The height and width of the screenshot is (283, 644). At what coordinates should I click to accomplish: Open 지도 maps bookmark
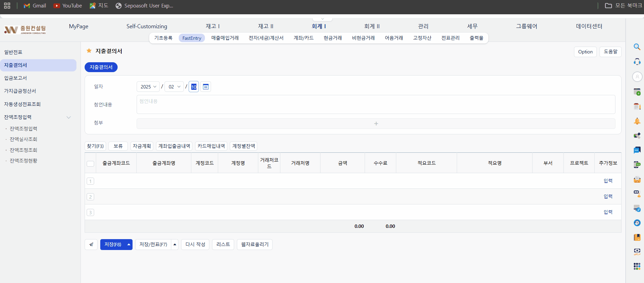(99, 5)
